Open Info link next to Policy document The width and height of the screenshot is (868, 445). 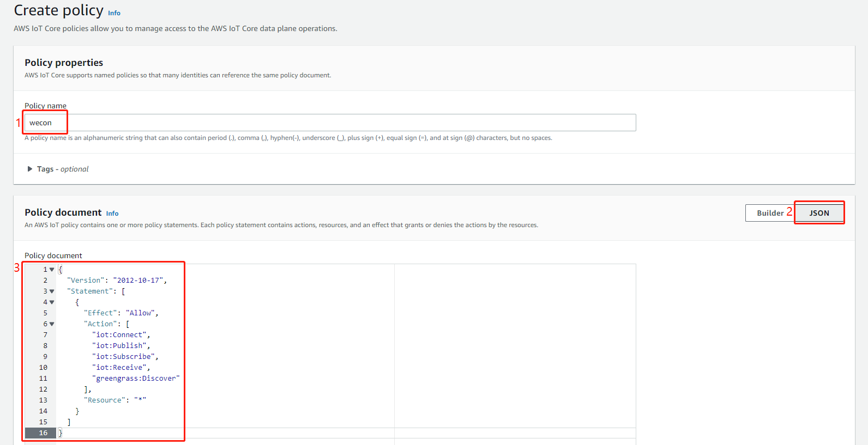pyautogui.click(x=112, y=214)
